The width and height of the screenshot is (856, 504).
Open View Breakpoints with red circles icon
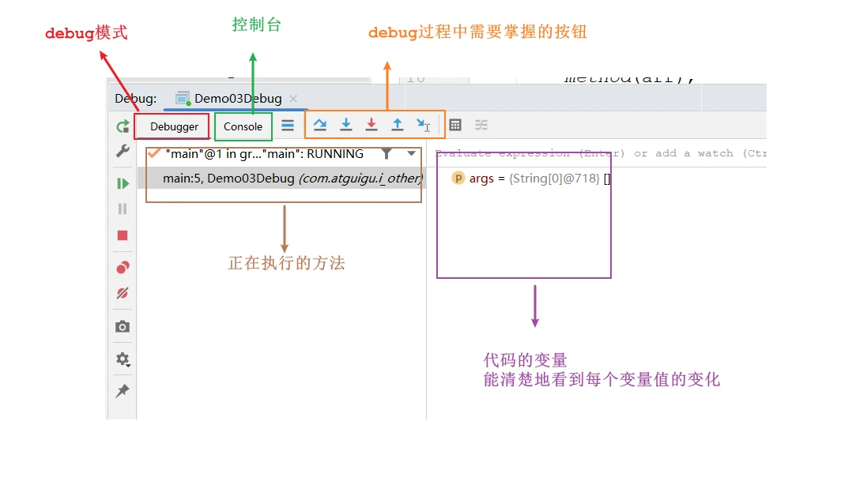(123, 267)
